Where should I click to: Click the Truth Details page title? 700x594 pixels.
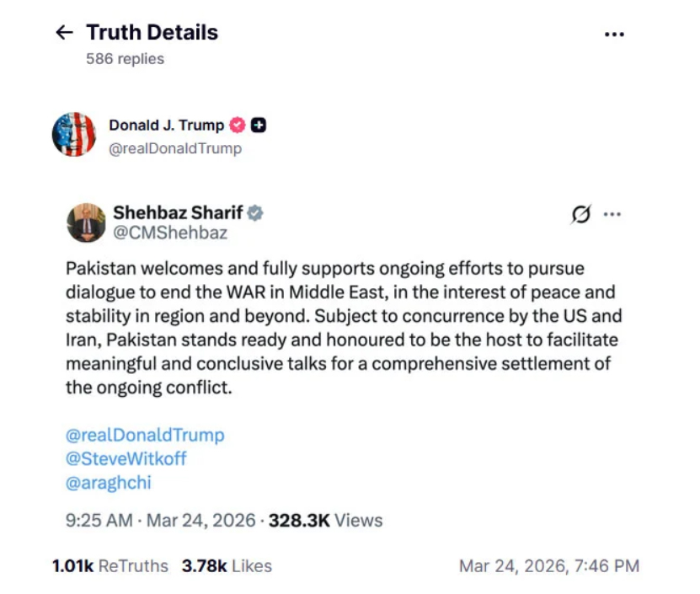coord(152,33)
